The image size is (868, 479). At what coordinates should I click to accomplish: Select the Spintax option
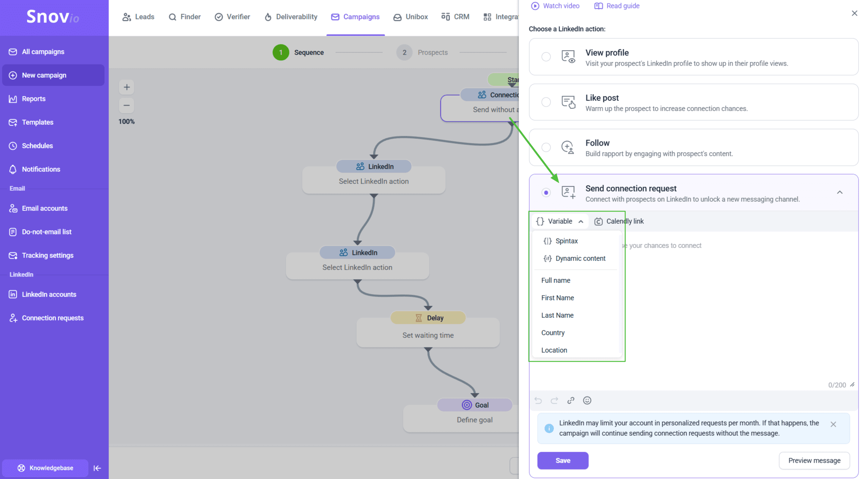tap(566, 241)
